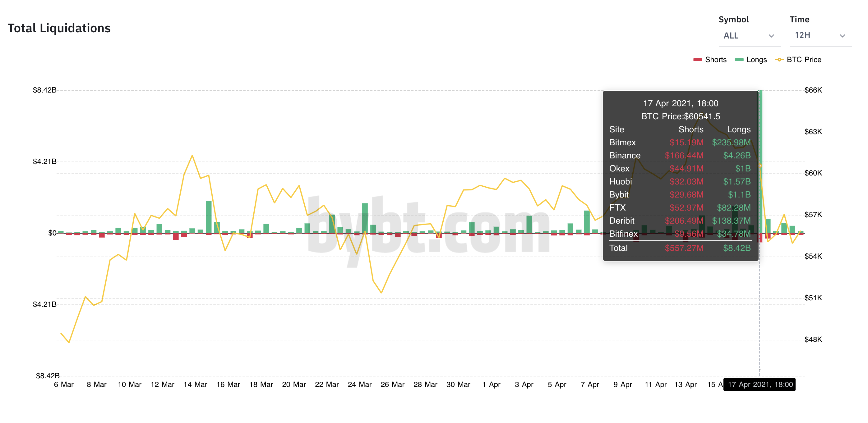868x423 pixels.
Task: Click Total shorts value $557.27M
Action: point(684,248)
